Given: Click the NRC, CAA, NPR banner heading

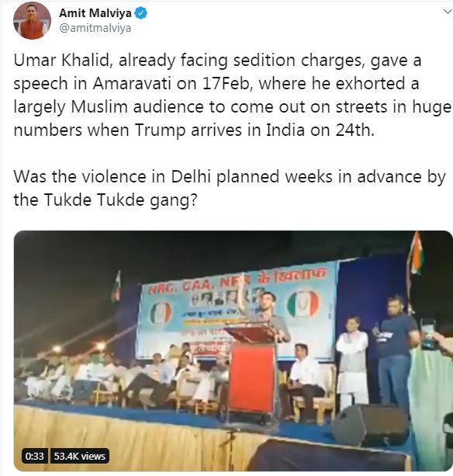Looking at the screenshot, I should click(x=238, y=280).
